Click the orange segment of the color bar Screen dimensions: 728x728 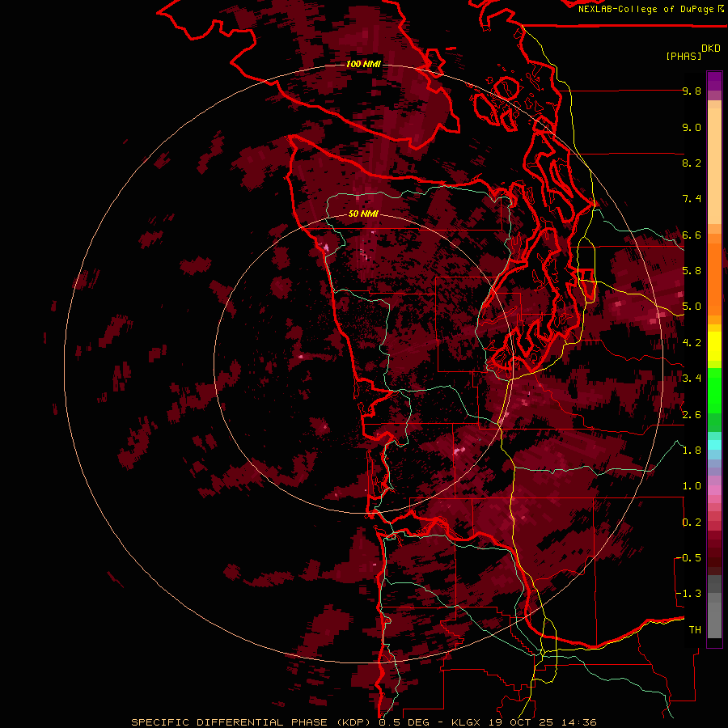pos(714,279)
